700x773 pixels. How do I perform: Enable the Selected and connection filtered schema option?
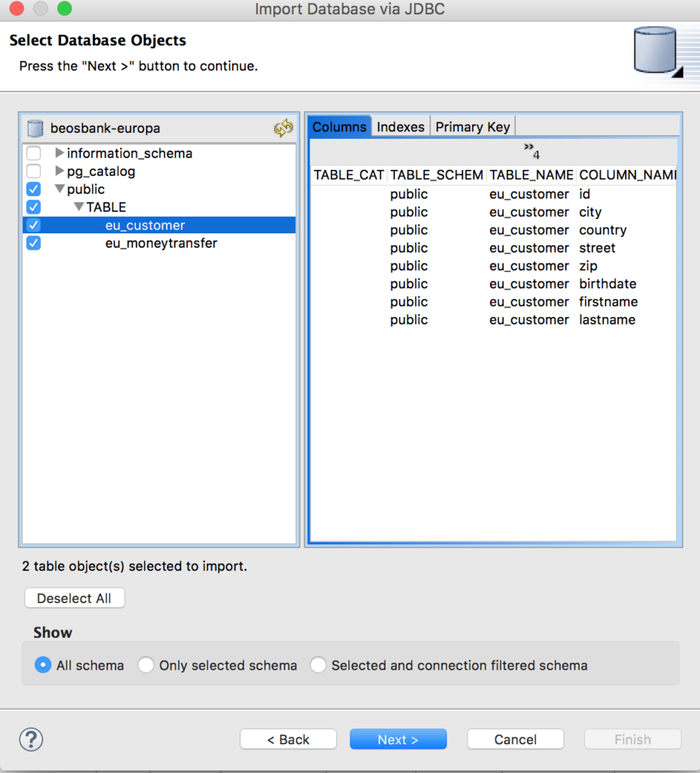(318, 665)
